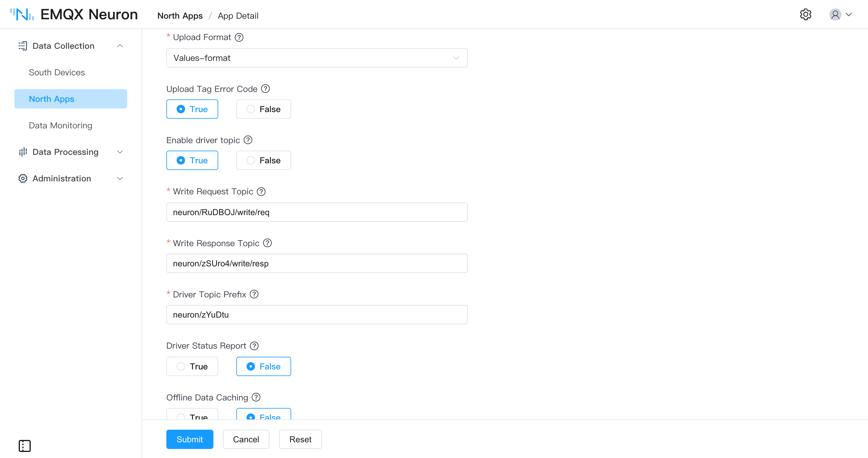This screenshot has height=458, width=868.
Task: Open the Upload Format Values-format dropdown
Action: [317, 58]
